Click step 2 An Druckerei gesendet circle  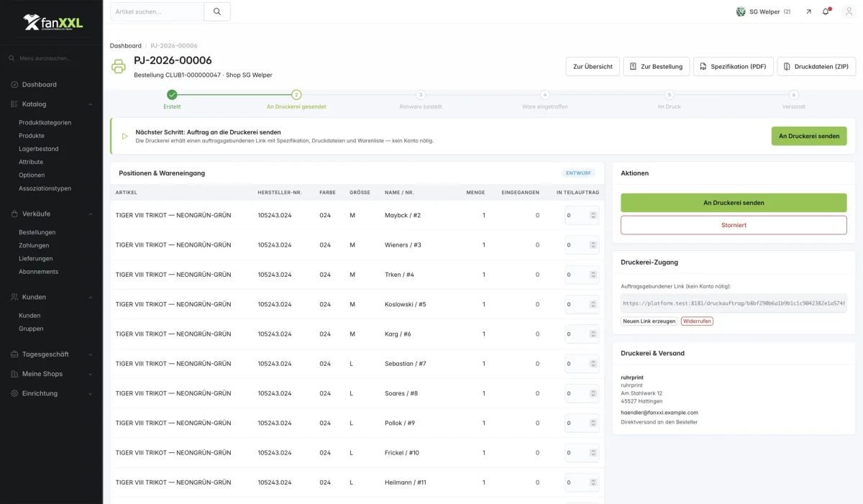(x=296, y=94)
